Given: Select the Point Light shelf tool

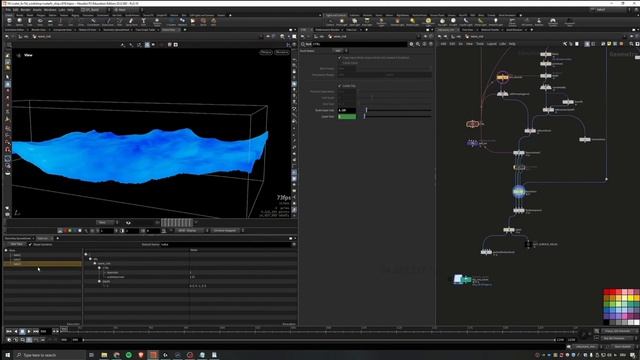Looking at the screenshot, I should [342, 22].
